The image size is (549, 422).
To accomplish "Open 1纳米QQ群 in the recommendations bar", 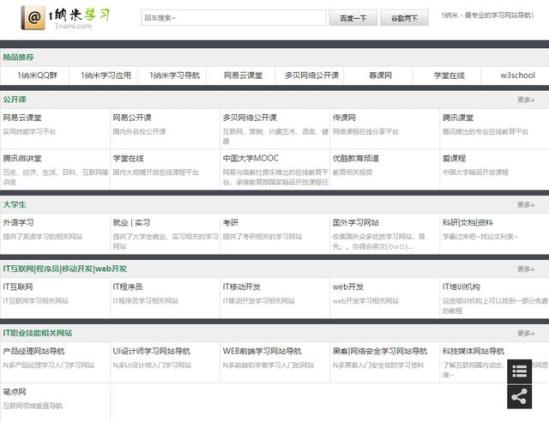I will 37,75.
